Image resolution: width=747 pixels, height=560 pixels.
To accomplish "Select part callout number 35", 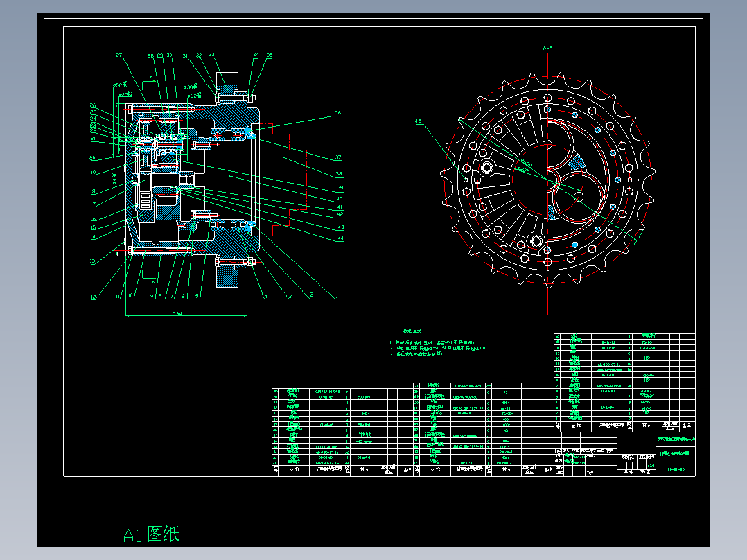I will click(269, 55).
